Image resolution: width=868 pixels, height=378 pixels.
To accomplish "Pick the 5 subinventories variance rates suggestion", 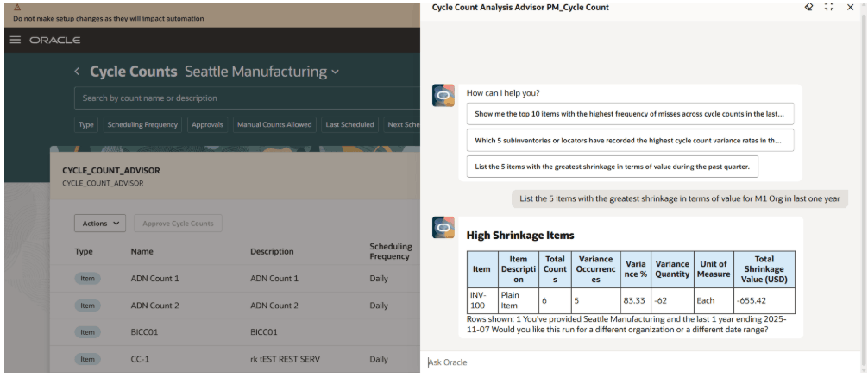I will tap(629, 140).
